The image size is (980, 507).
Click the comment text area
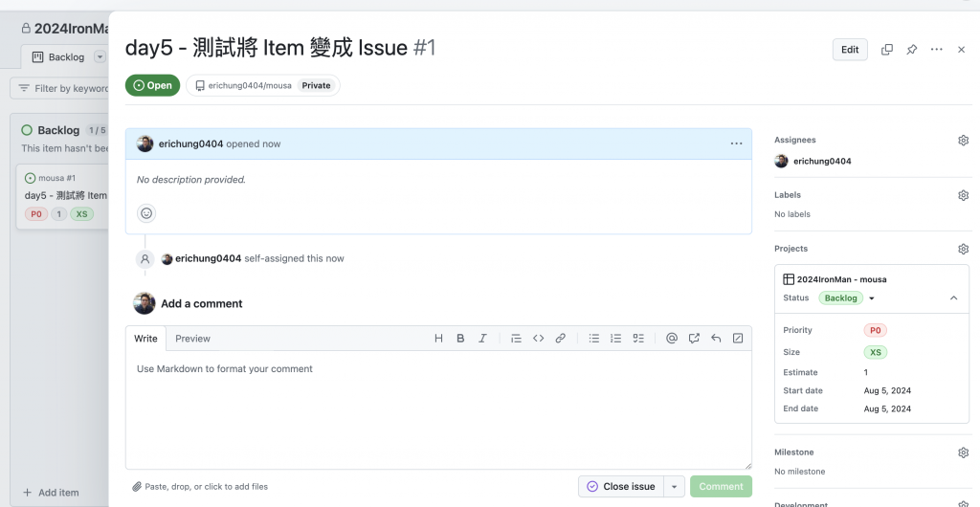point(438,409)
